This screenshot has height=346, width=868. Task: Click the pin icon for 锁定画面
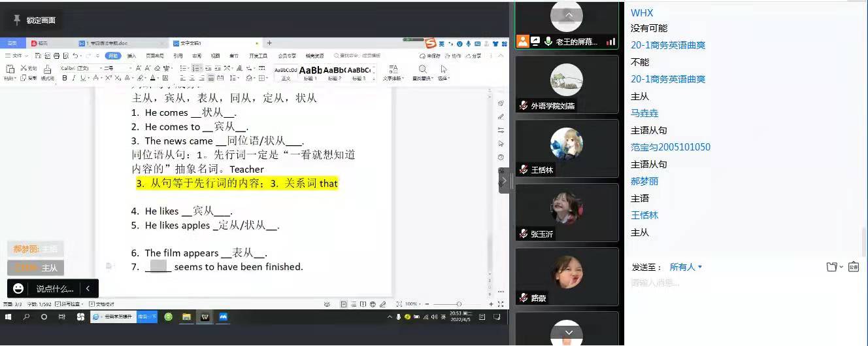[x=17, y=20]
